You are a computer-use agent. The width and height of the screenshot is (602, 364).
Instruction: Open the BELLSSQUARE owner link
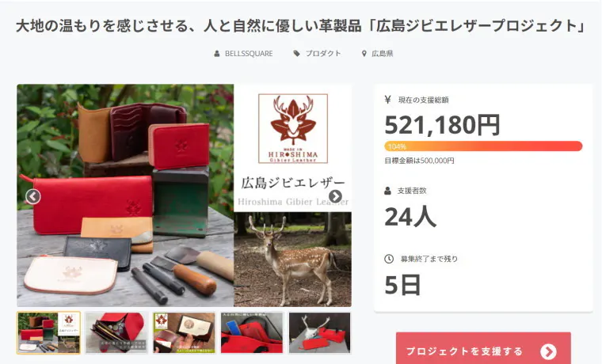pyautogui.click(x=249, y=54)
